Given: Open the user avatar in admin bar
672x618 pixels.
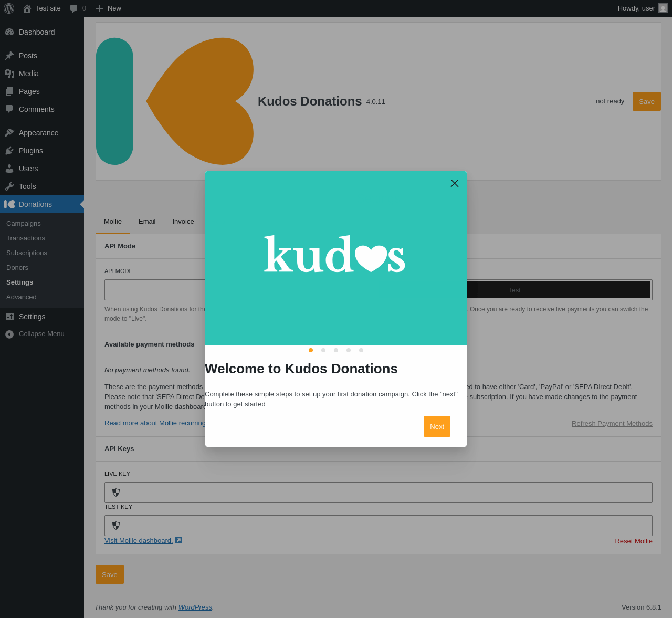Looking at the screenshot, I should point(663,8).
